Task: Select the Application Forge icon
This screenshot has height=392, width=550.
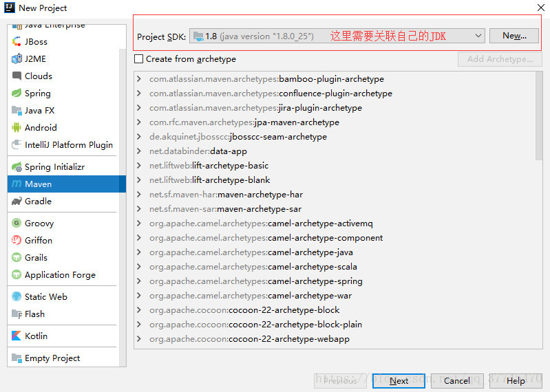Action: point(16,274)
